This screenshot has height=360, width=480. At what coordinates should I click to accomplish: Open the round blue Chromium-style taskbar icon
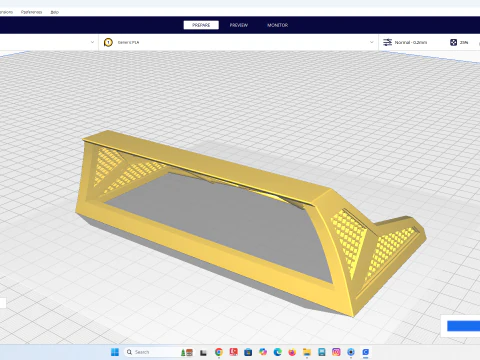point(351,352)
